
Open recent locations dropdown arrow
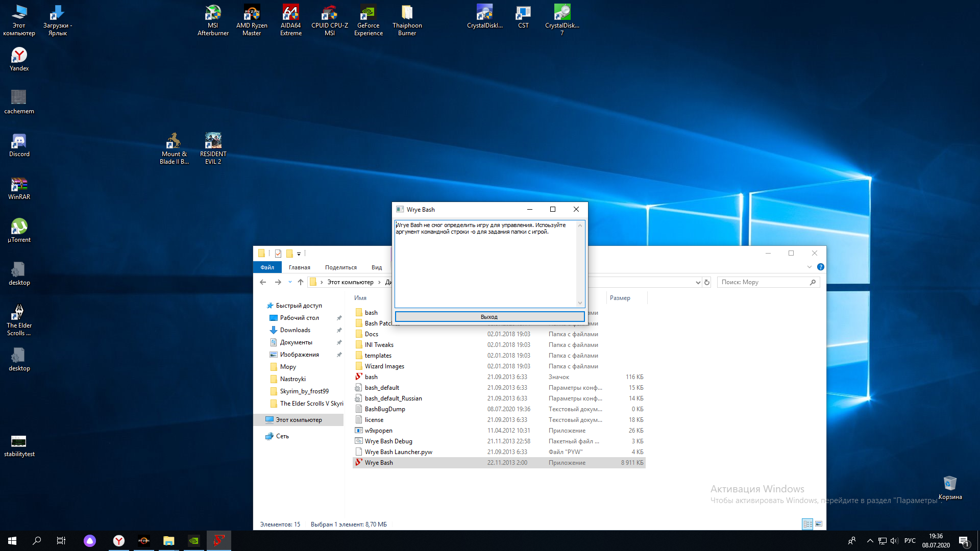(290, 282)
